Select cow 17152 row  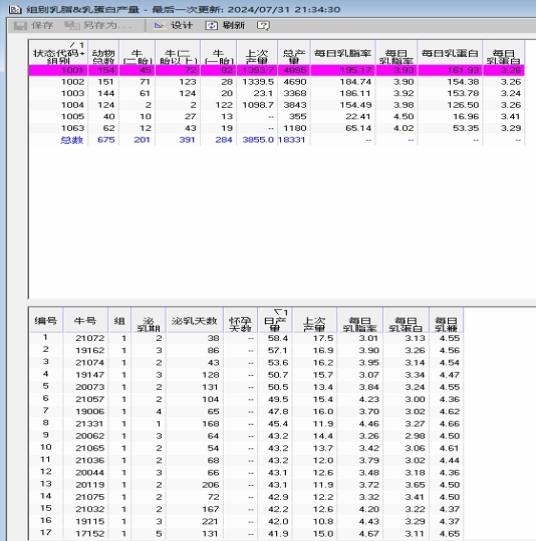tap(246, 534)
